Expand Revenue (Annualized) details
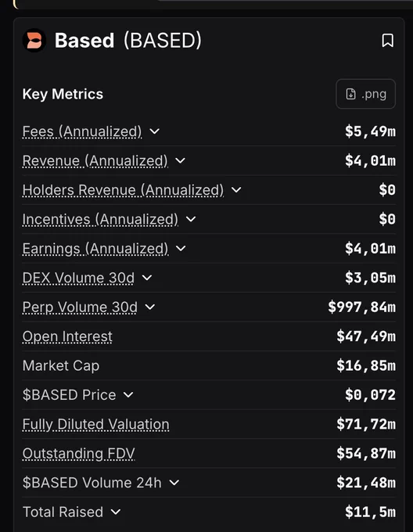 (x=180, y=160)
